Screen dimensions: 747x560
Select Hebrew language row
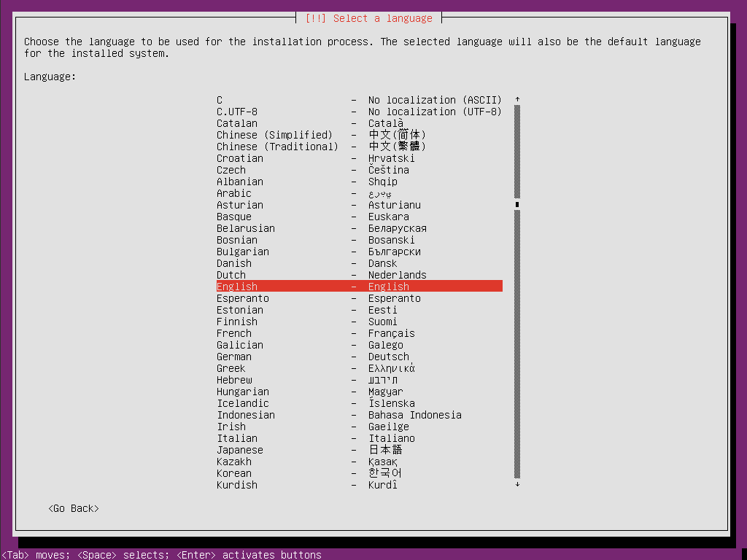(359, 380)
